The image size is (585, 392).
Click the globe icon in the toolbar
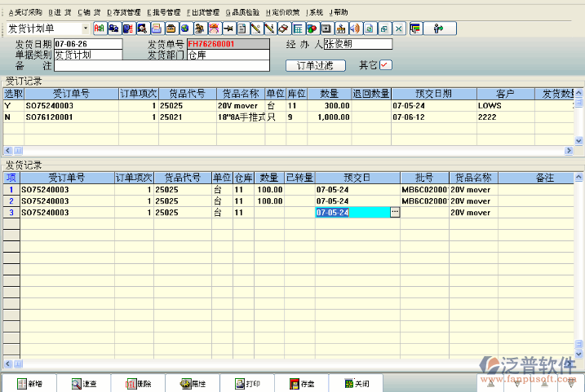186,29
